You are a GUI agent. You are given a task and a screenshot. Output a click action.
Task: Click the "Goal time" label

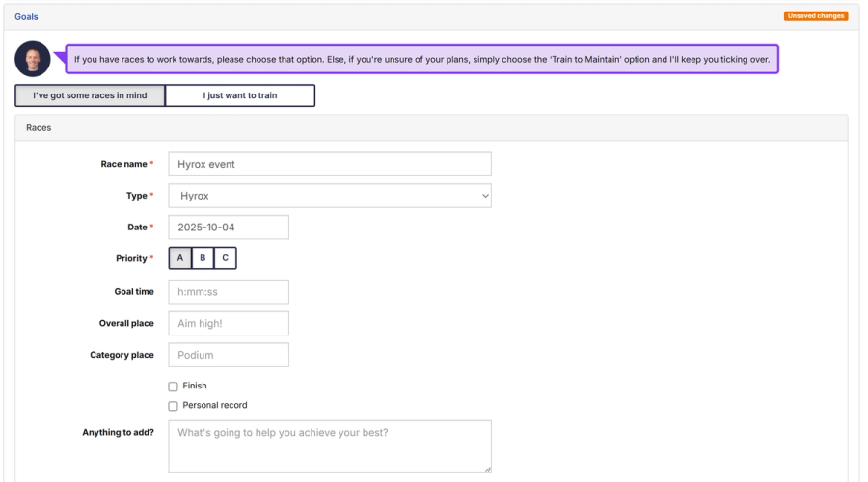[134, 292]
